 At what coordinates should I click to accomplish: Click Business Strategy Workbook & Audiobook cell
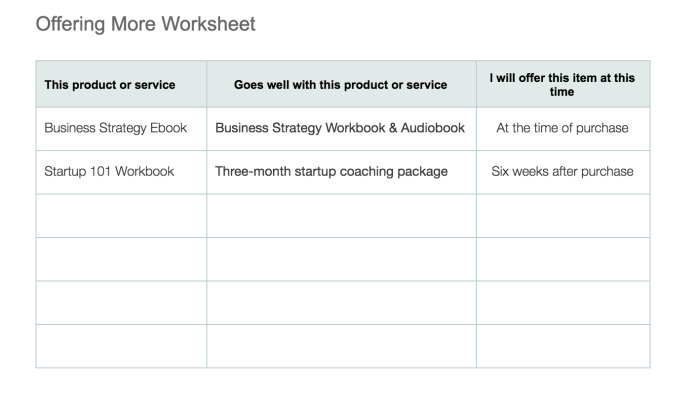(342, 129)
